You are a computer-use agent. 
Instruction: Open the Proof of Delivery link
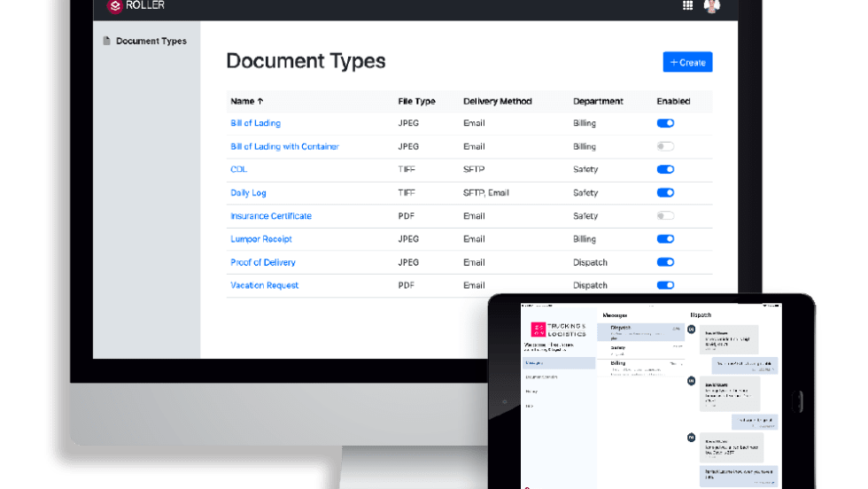[263, 262]
